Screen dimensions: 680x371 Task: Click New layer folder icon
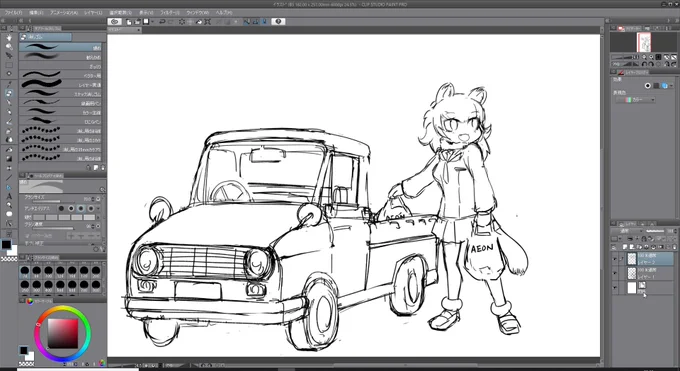[639, 246]
